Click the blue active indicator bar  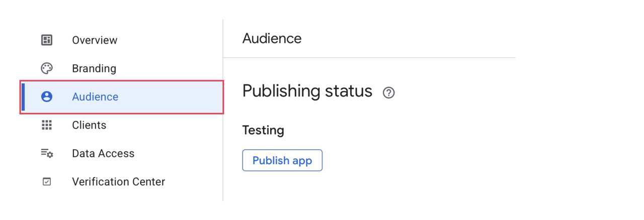pyautogui.click(x=23, y=96)
